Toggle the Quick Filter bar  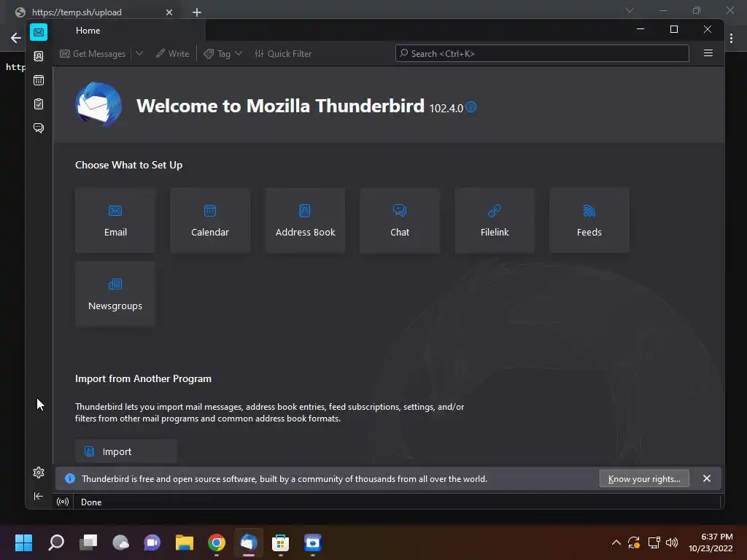click(x=283, y=54)
